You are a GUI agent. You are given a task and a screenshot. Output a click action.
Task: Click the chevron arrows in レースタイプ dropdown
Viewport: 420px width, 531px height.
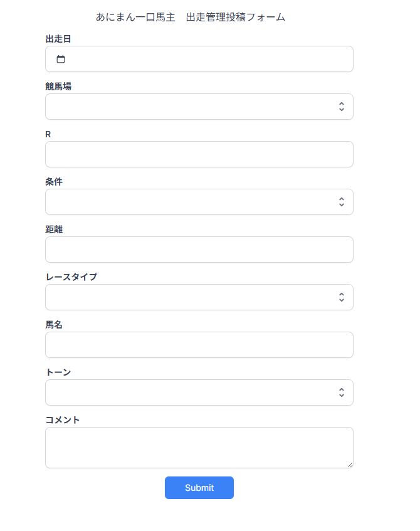click(341, 297)
